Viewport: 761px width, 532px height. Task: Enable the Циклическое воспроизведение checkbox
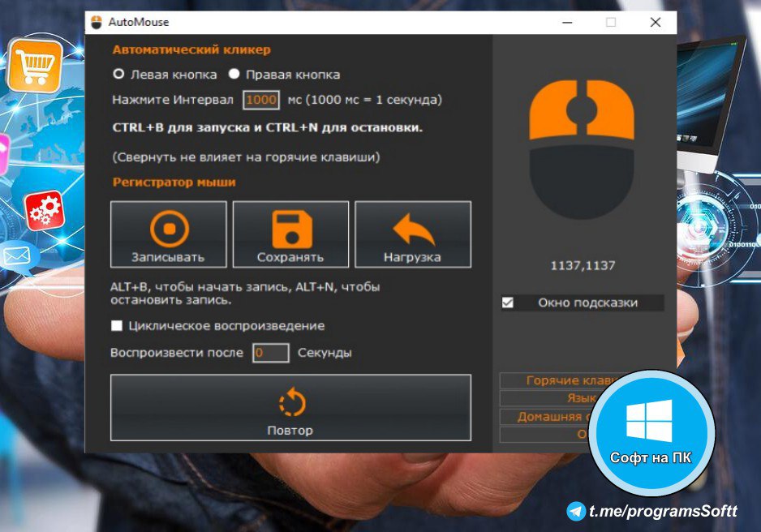click(x=117, y=326)
